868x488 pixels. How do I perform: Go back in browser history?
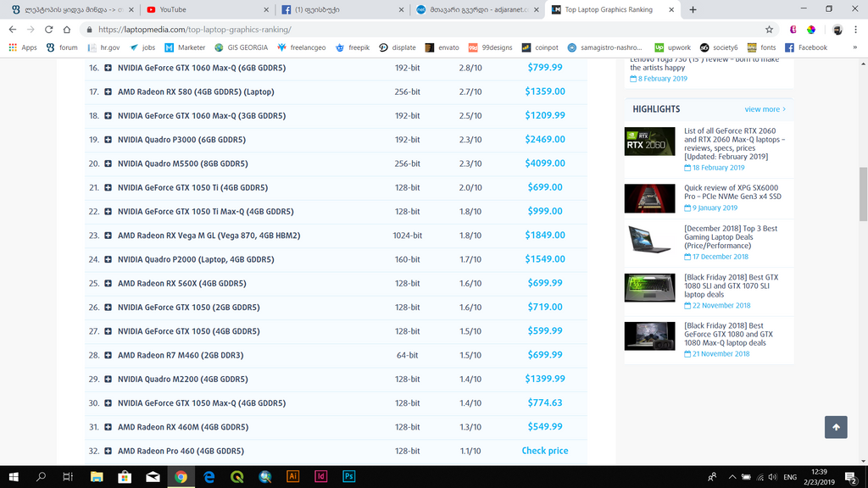13,30
